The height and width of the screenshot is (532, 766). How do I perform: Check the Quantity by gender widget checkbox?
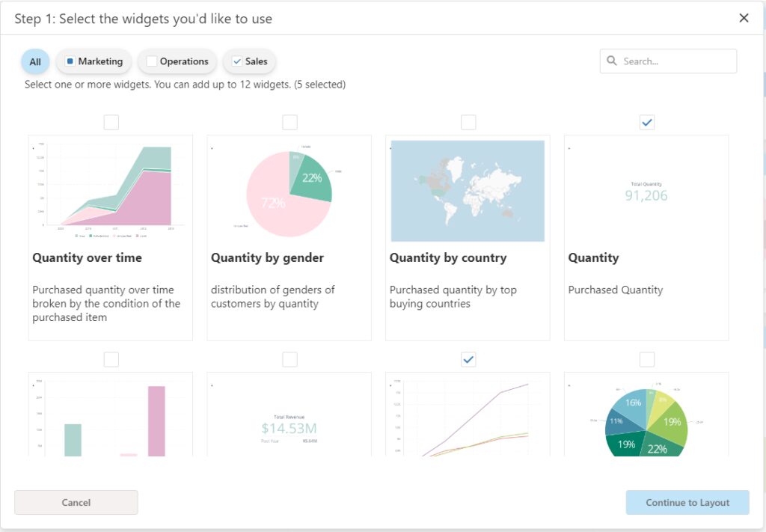coord(289,122)
